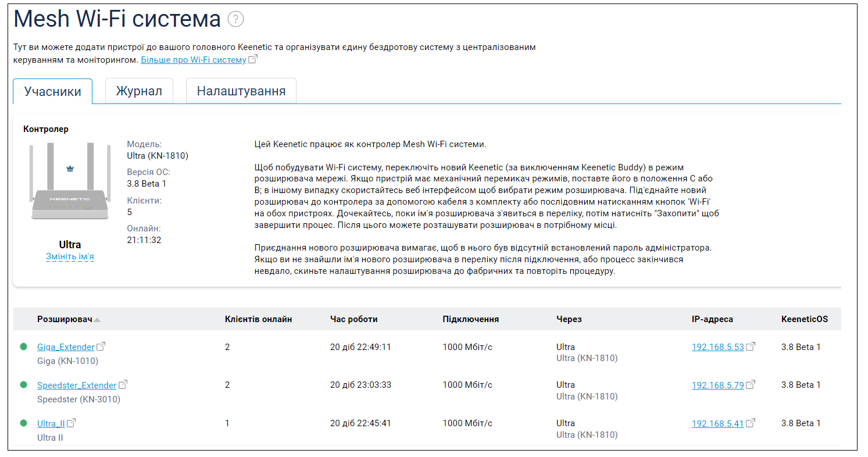The width and height of the screenshot is (868, 457).
Task: Click uptime '20 діб 22:45:41'
Action: click(360, 423)
